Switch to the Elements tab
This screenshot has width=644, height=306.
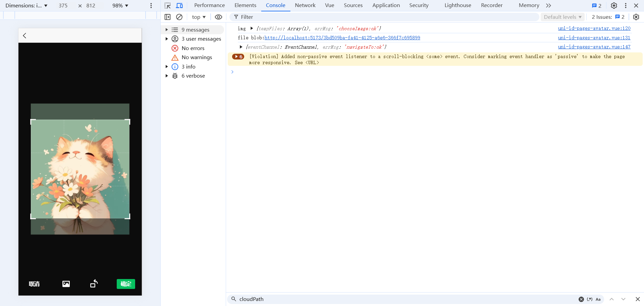click(x=245, y=5)
